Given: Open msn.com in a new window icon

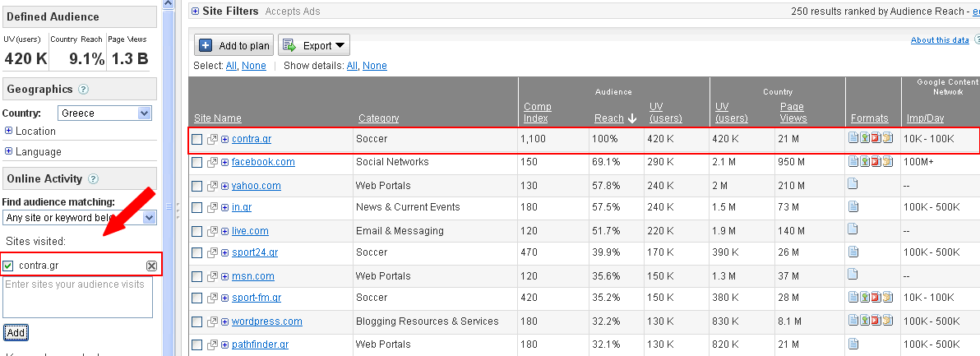Looking at the screenshot, I should [212, 277].
